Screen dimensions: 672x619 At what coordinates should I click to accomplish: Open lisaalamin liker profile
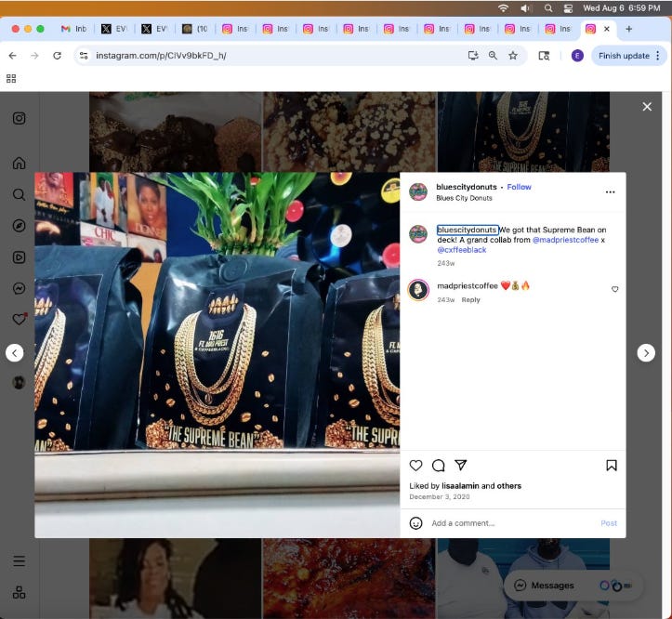coord(460,486)
